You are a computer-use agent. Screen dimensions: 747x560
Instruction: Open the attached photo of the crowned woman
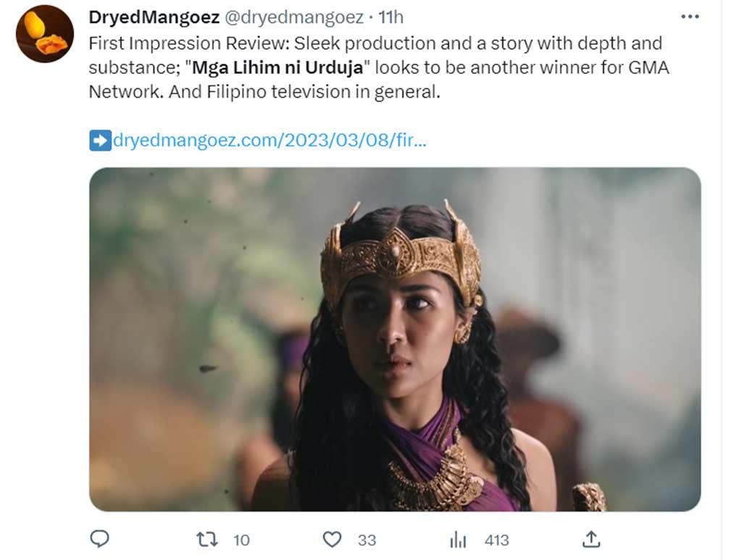tap(395, 339)
